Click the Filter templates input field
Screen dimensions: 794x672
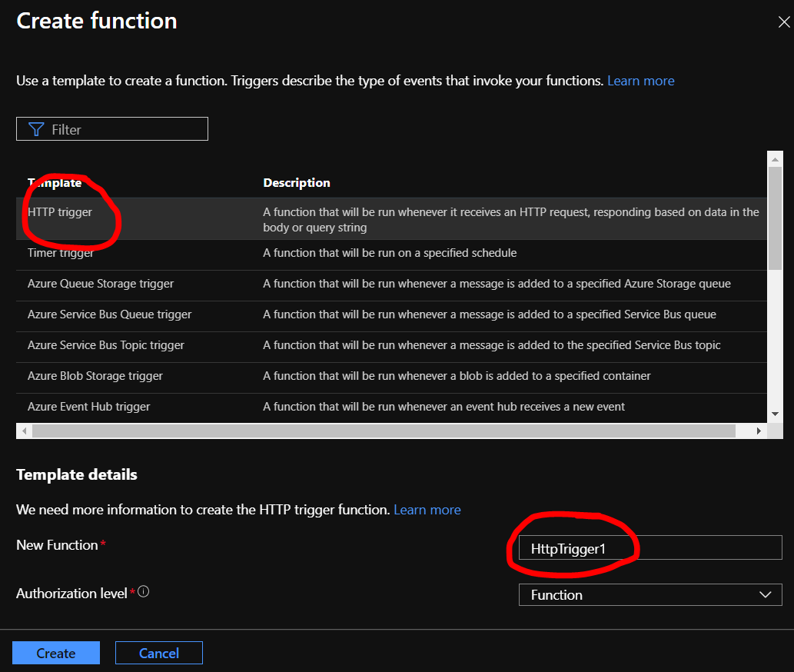tap(112, 129)
